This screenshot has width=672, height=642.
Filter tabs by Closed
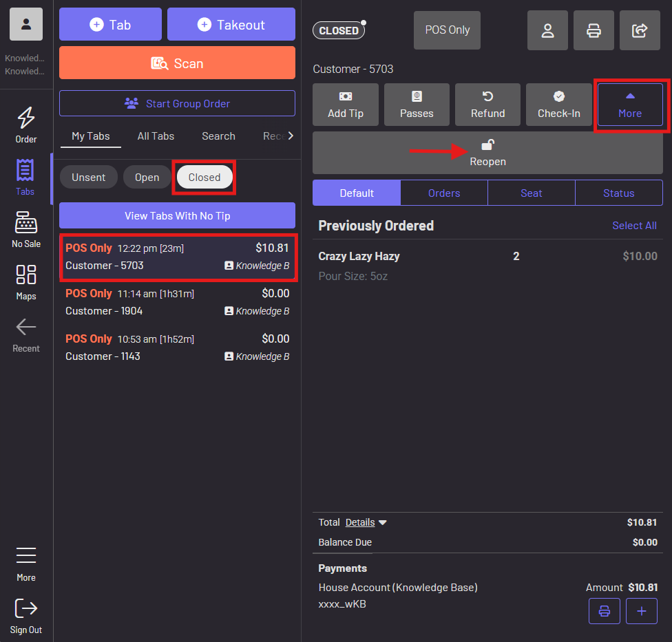click(x=204, y=177)
